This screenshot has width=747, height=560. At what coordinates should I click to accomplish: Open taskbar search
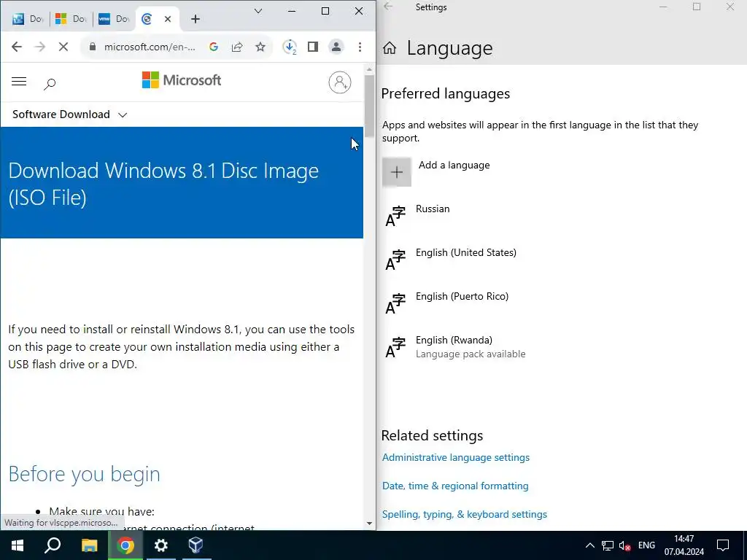point(53,545)
